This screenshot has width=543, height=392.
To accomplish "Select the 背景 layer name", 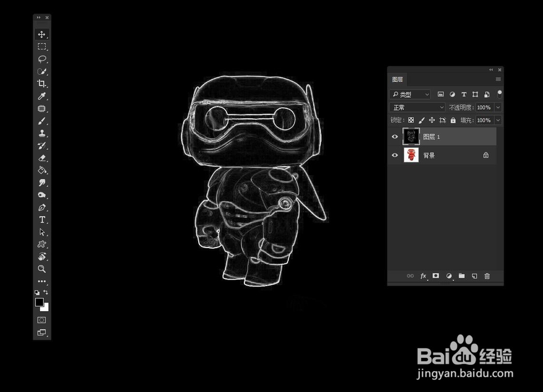I will tap(429, 155).
